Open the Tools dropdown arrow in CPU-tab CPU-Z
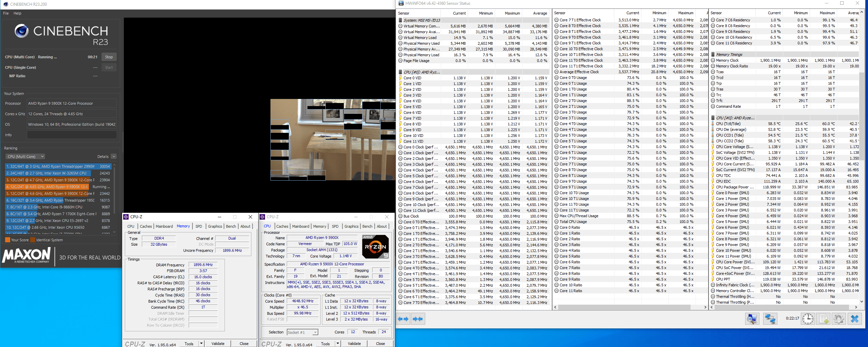The image size is (868, 347). (338, 344)
